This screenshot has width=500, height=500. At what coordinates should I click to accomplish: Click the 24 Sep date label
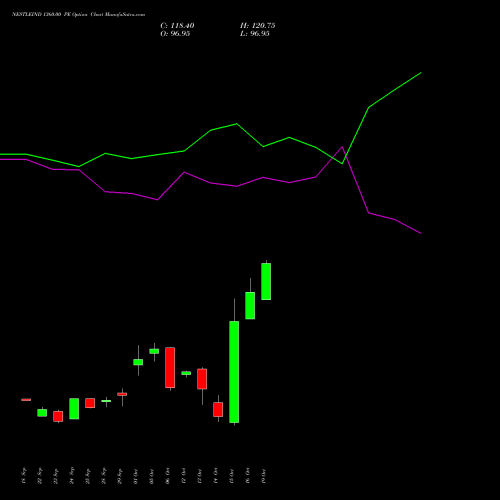pos(72,476)
